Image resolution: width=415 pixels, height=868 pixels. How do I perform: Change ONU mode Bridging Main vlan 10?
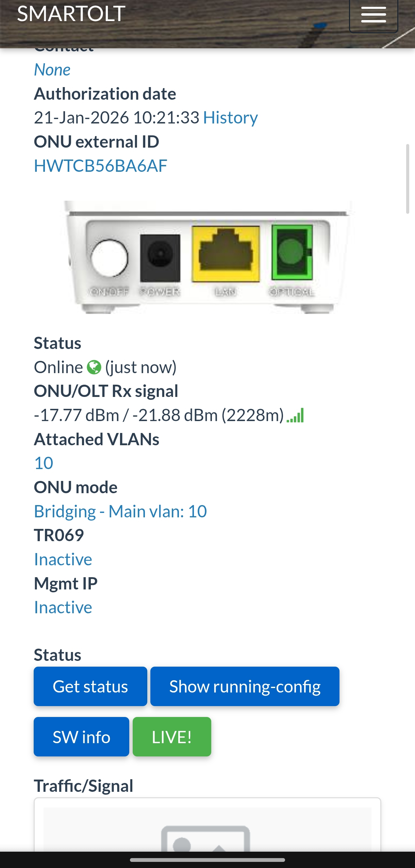(120, 512)
